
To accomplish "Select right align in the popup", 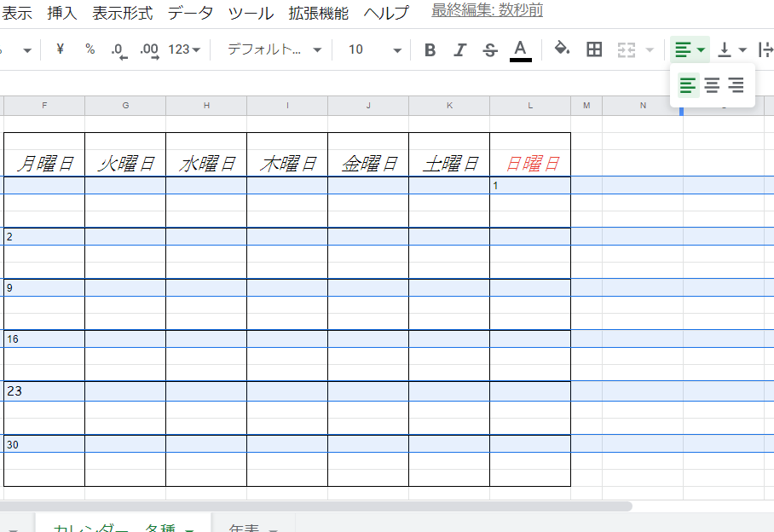I will [736, 85].
